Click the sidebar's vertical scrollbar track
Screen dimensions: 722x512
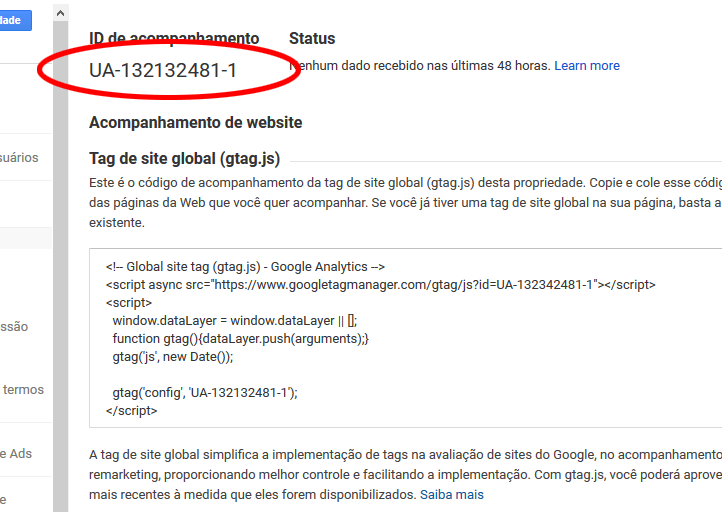click(60, 266)
